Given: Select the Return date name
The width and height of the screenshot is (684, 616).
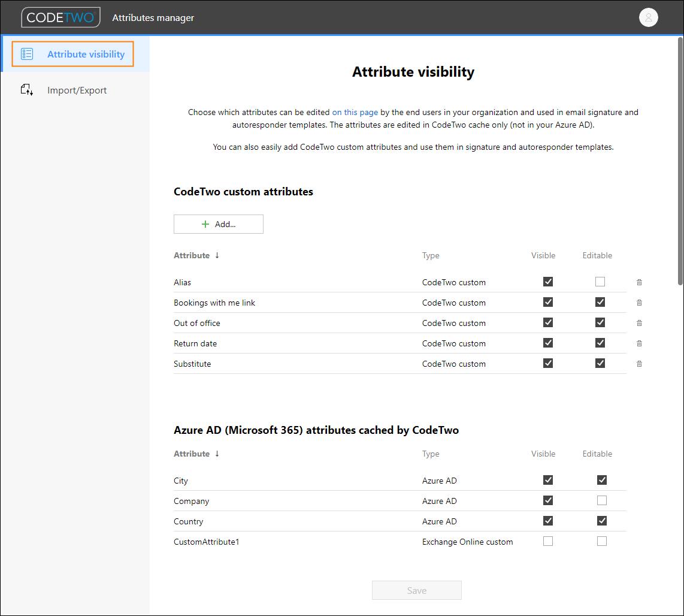Looking at the screenshot, I should tap(195, 343).
